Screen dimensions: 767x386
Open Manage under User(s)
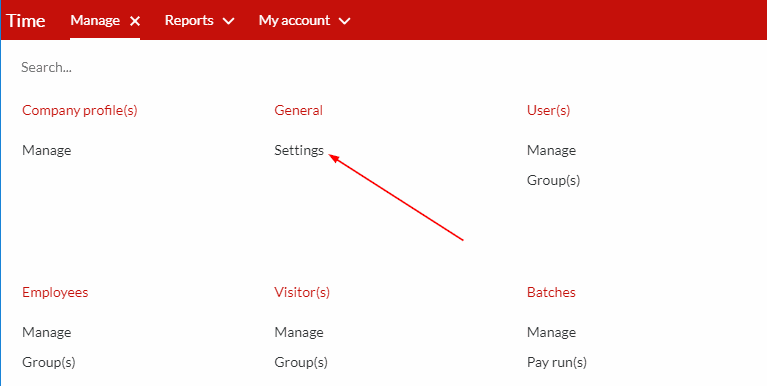(551, 150)
